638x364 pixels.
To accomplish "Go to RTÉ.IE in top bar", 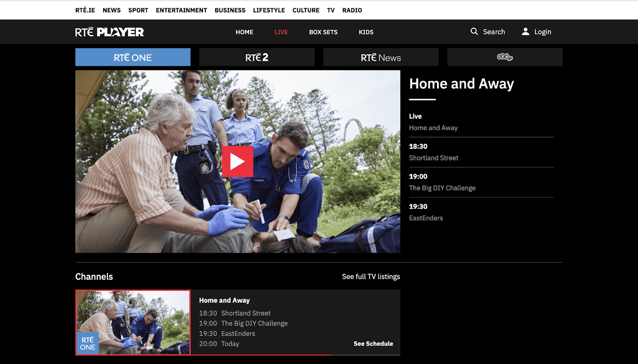I will (x=85, y=10).
